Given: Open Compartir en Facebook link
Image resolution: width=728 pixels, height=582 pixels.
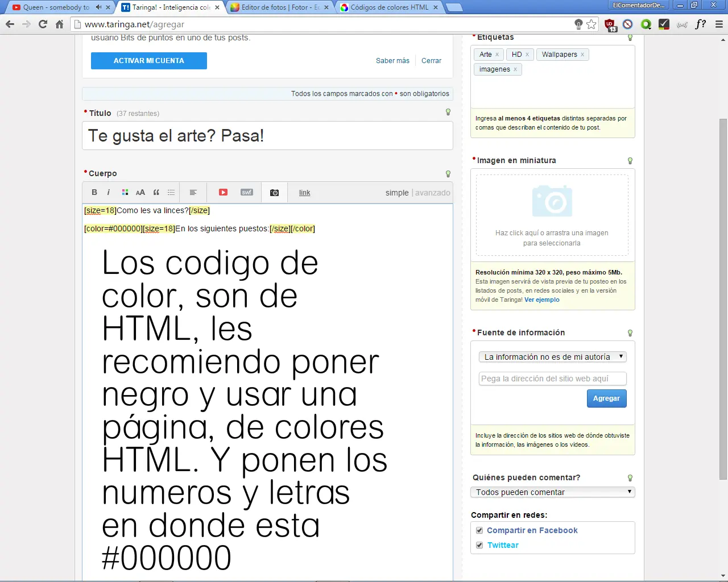Looking at the screenshot, I should pos(532,530).
